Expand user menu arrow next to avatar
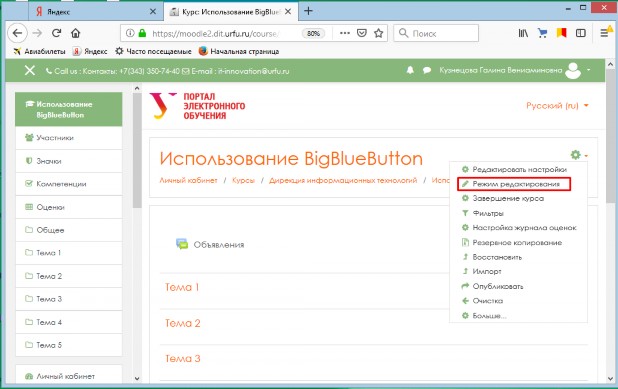Screen dimensions: 618x389 (x=588, y=70)
